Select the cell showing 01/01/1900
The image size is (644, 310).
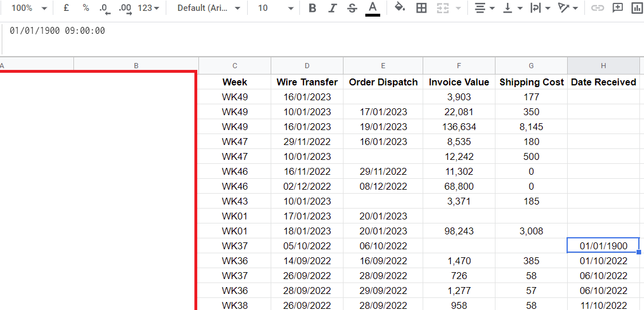click(x=604, y=246)
